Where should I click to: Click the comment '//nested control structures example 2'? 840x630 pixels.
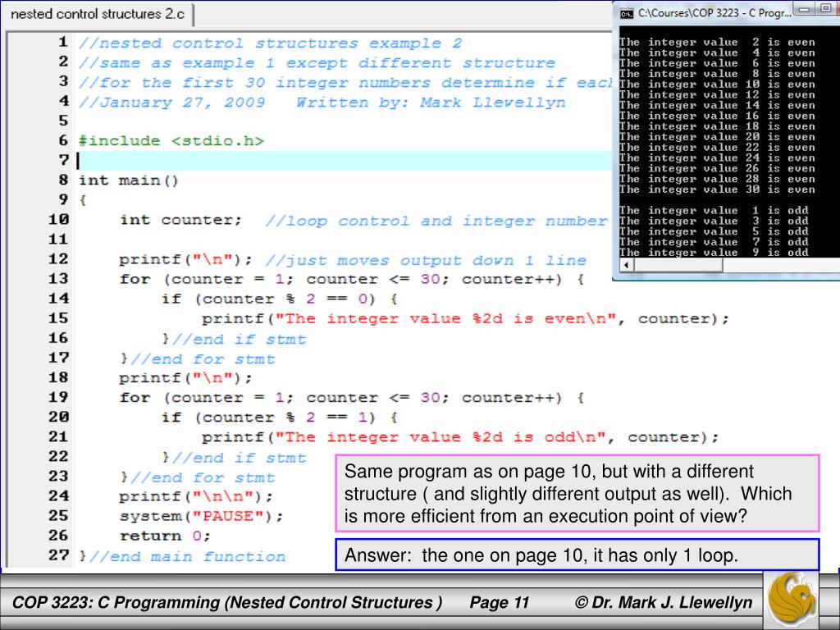(x=270, y=43)
